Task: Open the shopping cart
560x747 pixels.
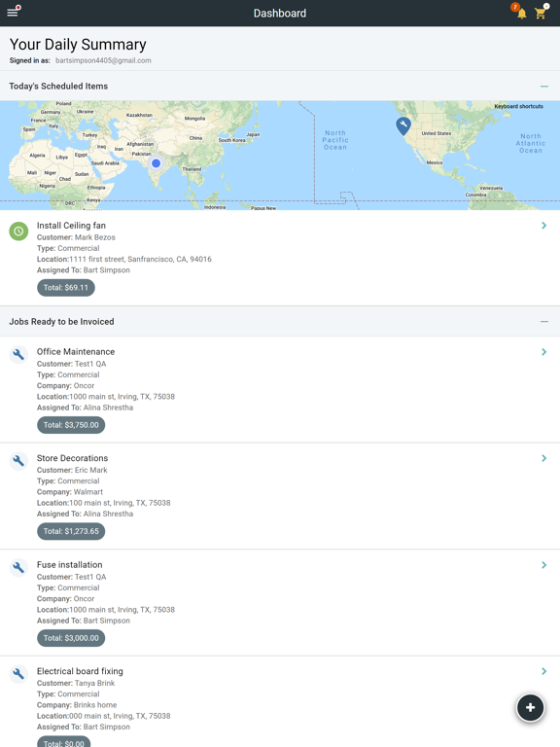Action: coord(540,13)
